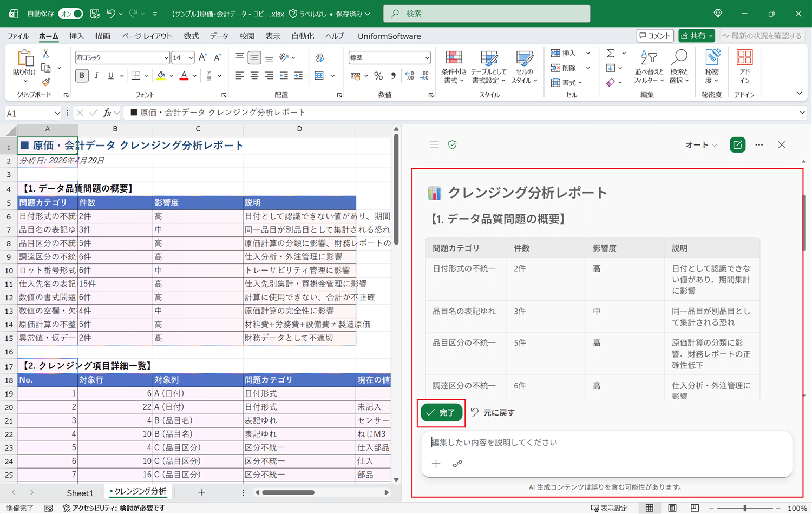Viewport: 812px width, 514px height.
Task: Toggle Page Break Preview view button
Action: click(x=695, y=508)
